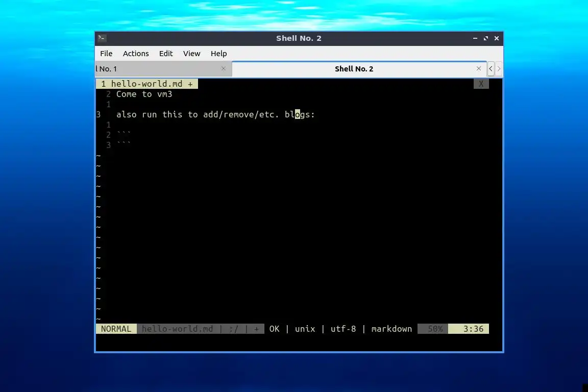Click the NORMAL mode indicator in the status line
Viewport: 588px width, 392px height.
click(116, 329)
